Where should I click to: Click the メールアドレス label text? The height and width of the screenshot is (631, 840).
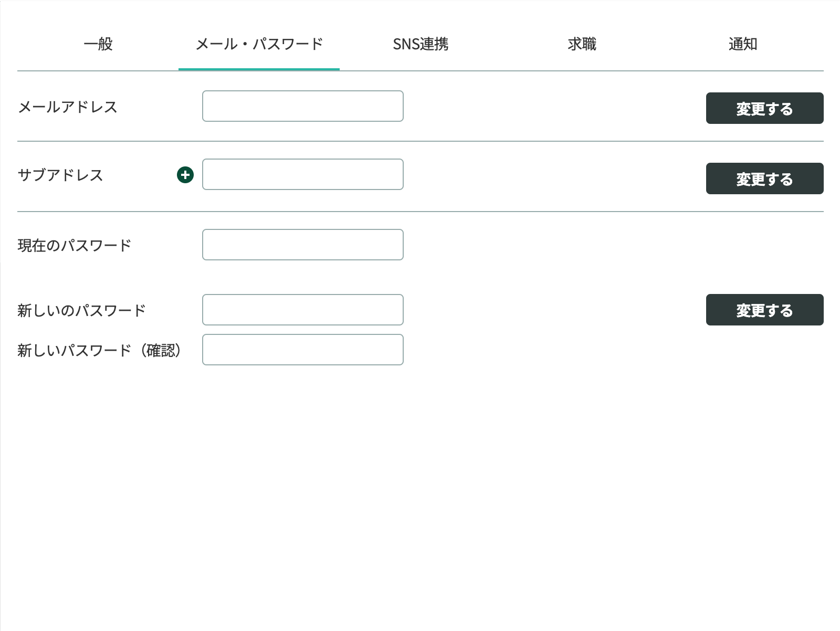(68, 107)
